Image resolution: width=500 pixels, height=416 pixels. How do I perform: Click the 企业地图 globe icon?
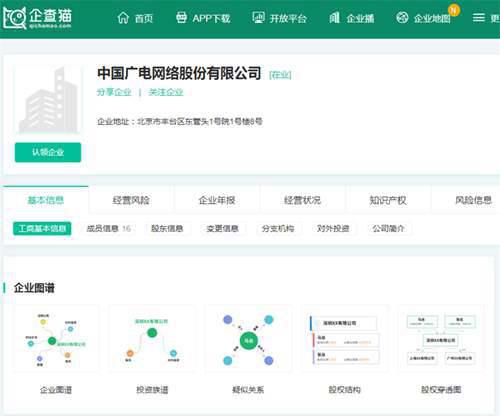[x=402, y=17]
